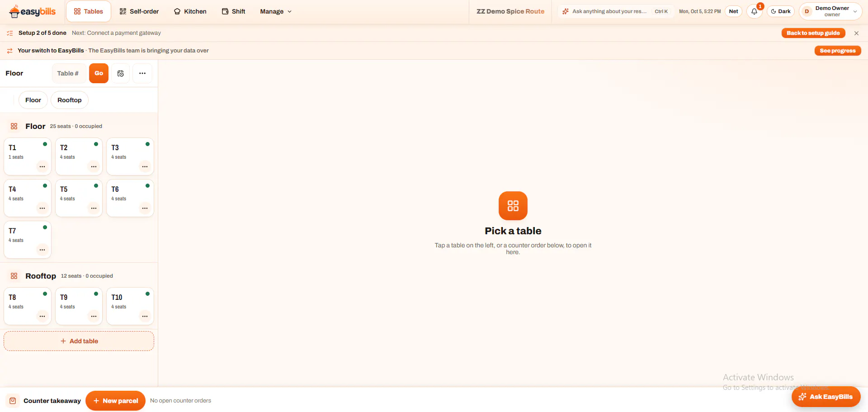Open the three-dot menu on table T1
The image size is (868, 412).
[42, 166]
